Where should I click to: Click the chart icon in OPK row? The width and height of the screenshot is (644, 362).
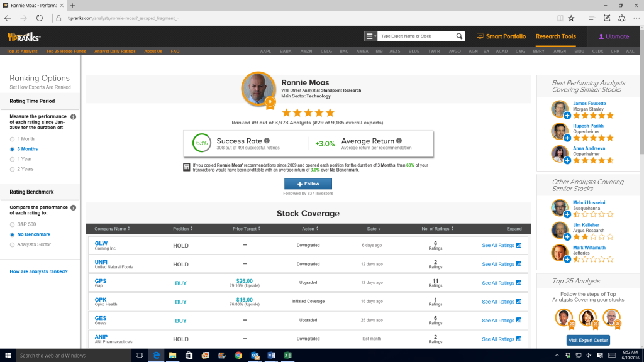click(x=519, y=301)
